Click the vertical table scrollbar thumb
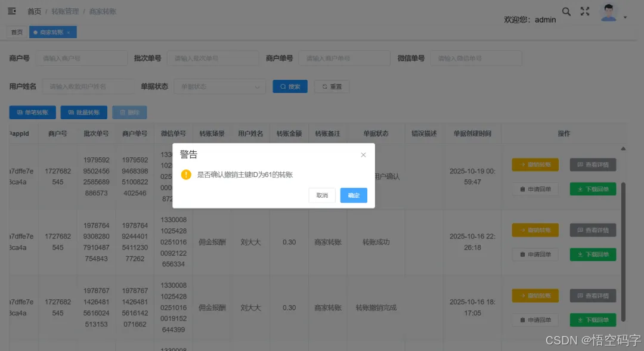644x351 pixels. [x=623, y=251]
